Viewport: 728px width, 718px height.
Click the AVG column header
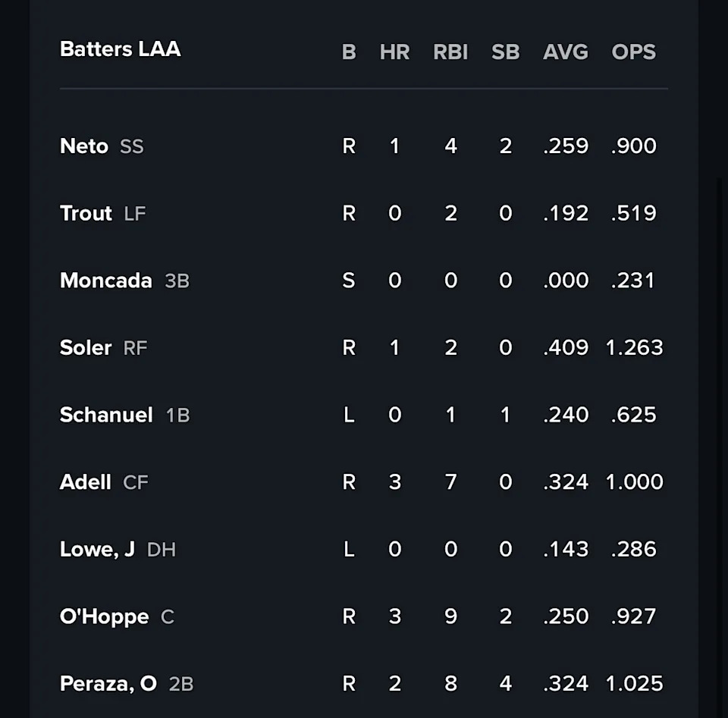(x=565, y=52)
